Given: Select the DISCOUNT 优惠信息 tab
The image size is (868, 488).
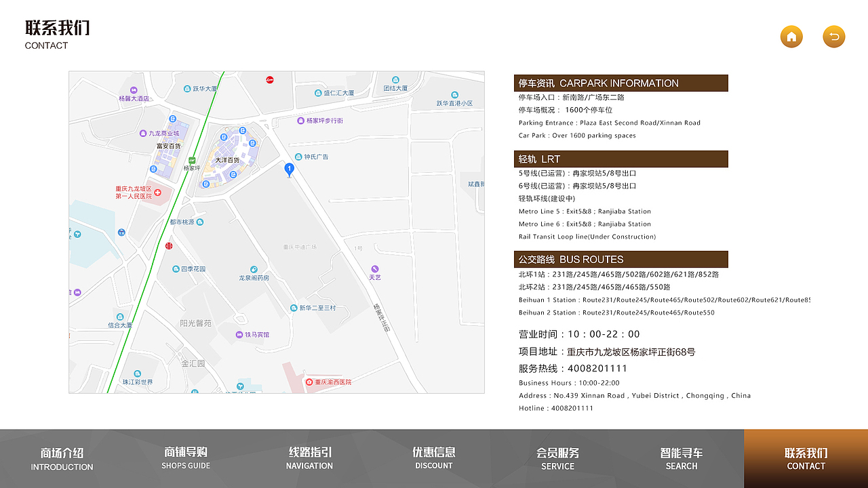Looking at the screenshot, I should tap(433, 457).
